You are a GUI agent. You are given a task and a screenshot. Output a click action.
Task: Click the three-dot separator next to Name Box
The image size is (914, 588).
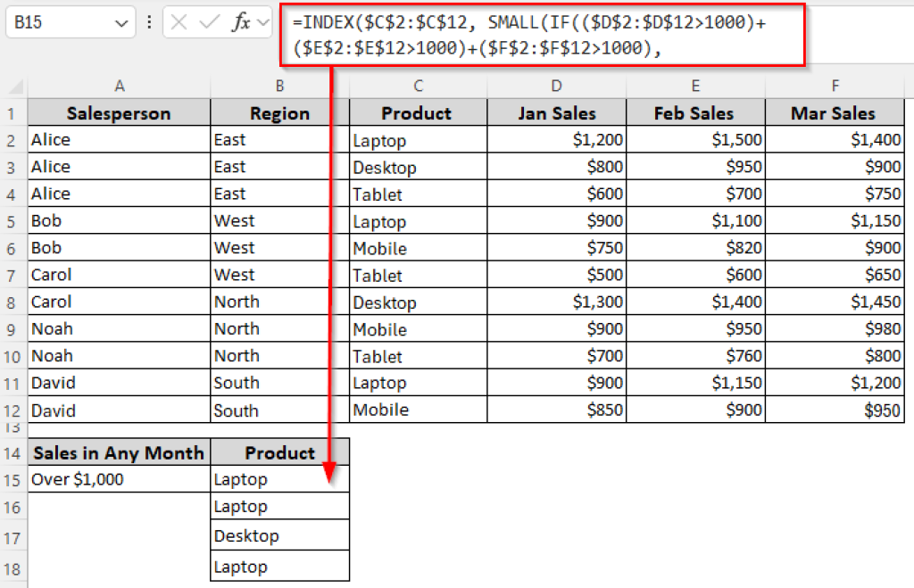pos(149,21)
